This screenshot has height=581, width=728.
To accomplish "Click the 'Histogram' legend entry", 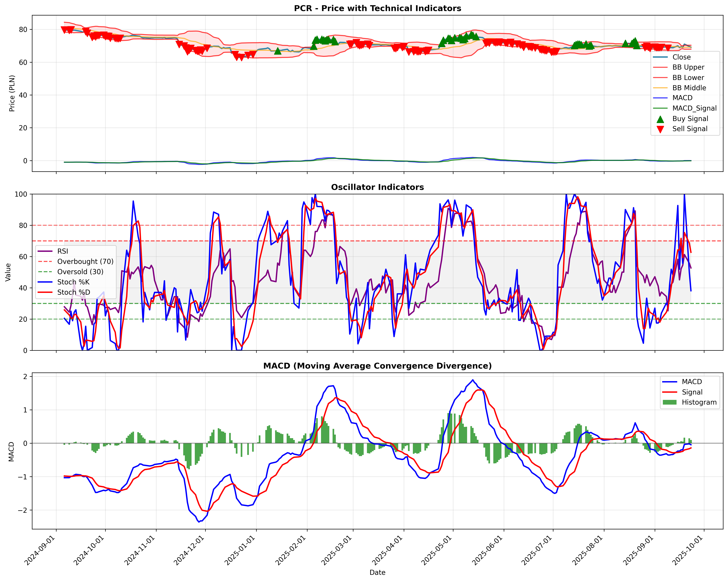I will (690, 402).
